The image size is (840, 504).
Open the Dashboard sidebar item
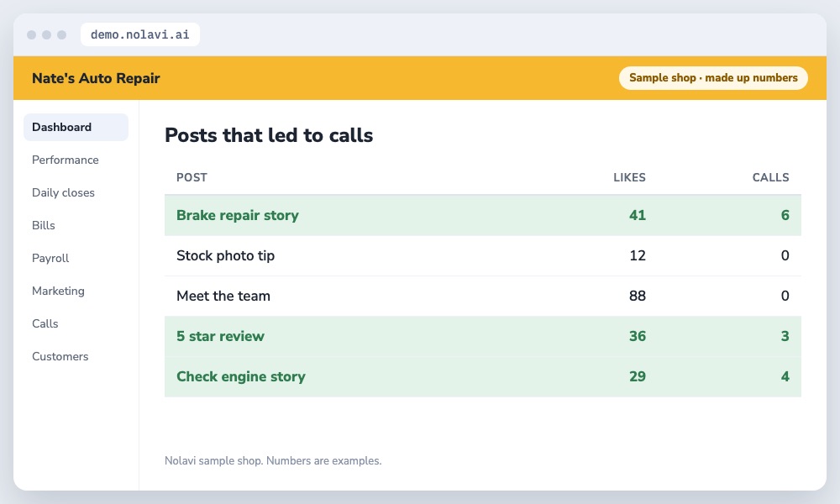click(76, 127)
